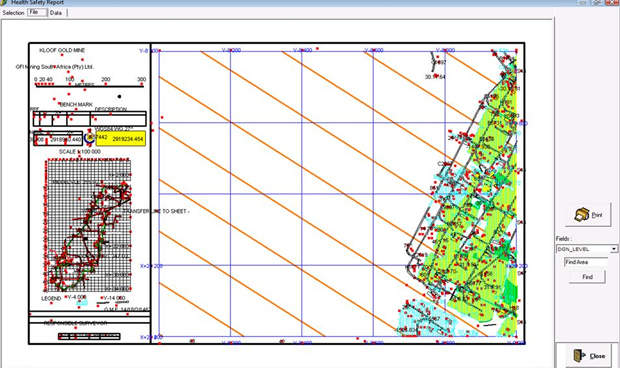Open the Data menu
620x368 pixels.
point(56,13)
